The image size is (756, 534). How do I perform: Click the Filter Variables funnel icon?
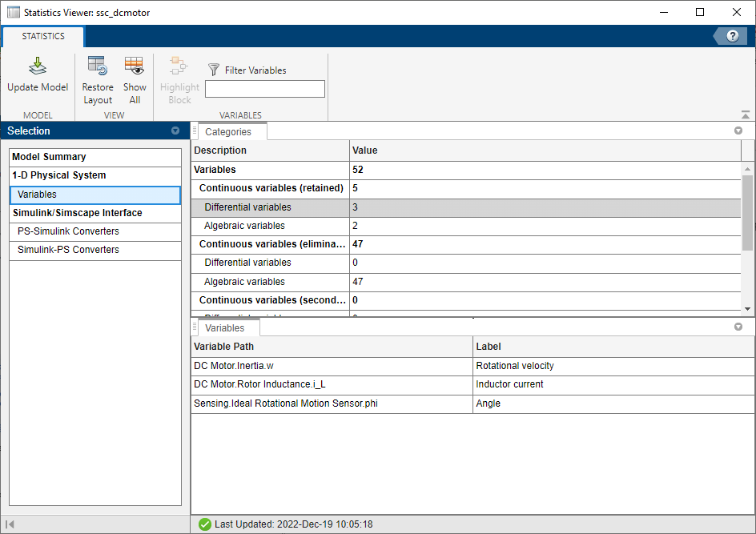214,70
